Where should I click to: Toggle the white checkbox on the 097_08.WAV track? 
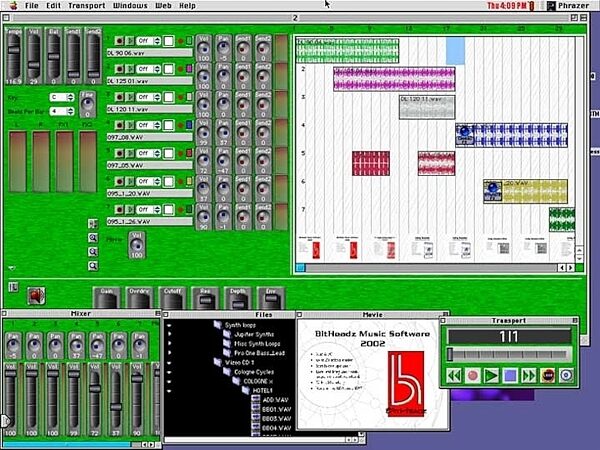pos(168,125)
